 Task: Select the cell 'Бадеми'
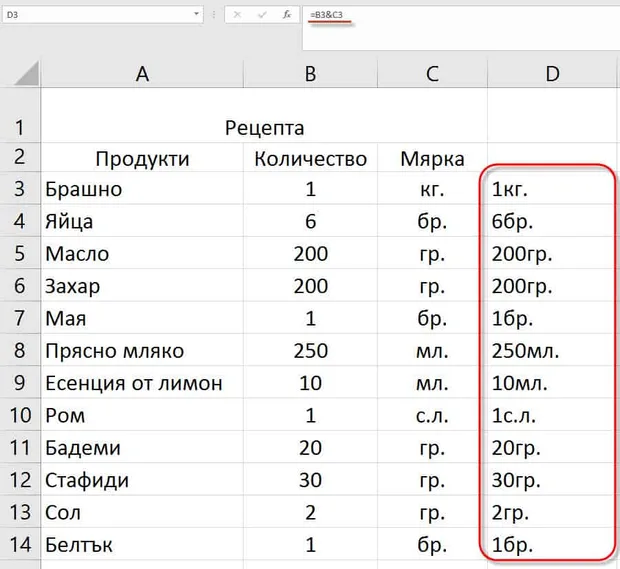click(142, 447)
